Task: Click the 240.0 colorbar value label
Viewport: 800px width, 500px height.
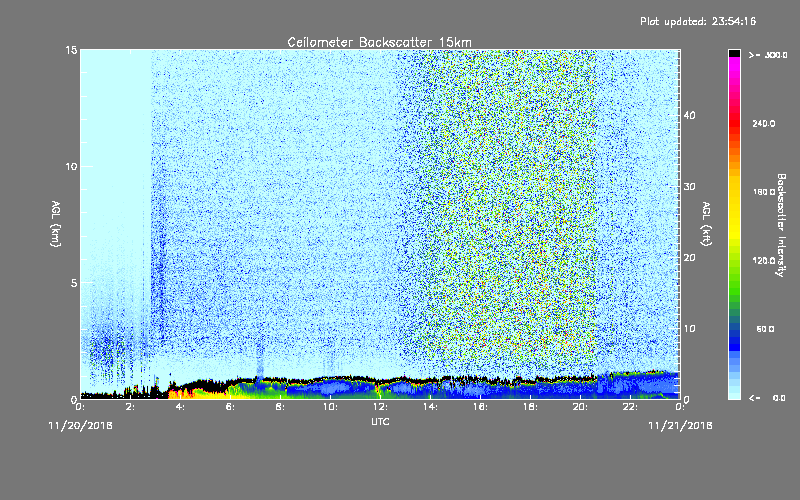Action: tap(764, 124)
